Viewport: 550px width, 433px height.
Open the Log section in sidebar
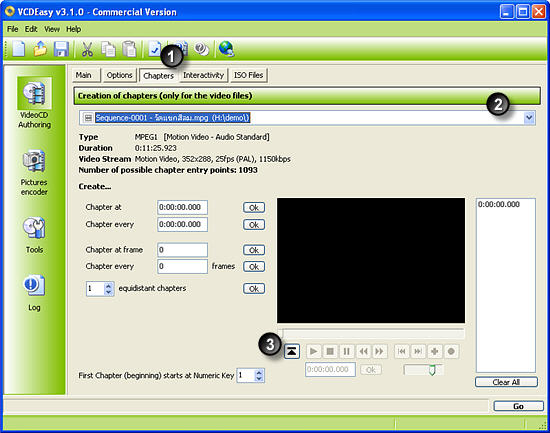[x=34, y=293]
